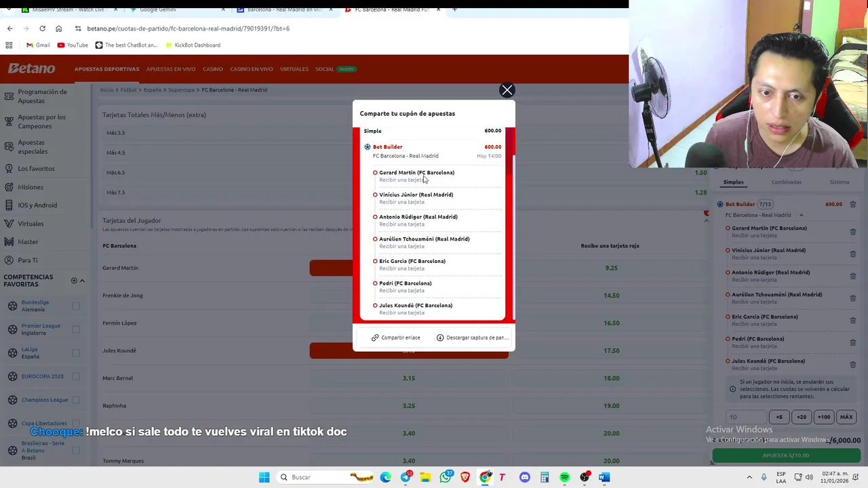Open the Gmail bookmark
Viewport: 868px width, 488px height.
tap(38, 45)
